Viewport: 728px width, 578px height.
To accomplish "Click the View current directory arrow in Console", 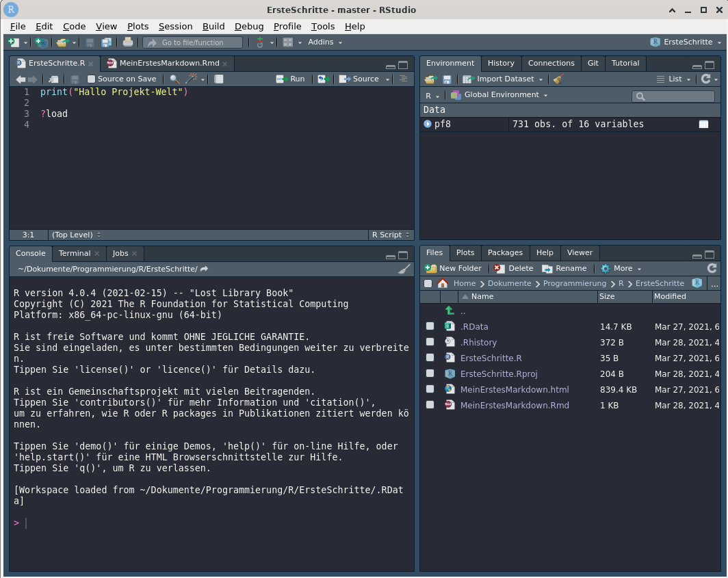I will pyautogui.click(x=205, y=269).
